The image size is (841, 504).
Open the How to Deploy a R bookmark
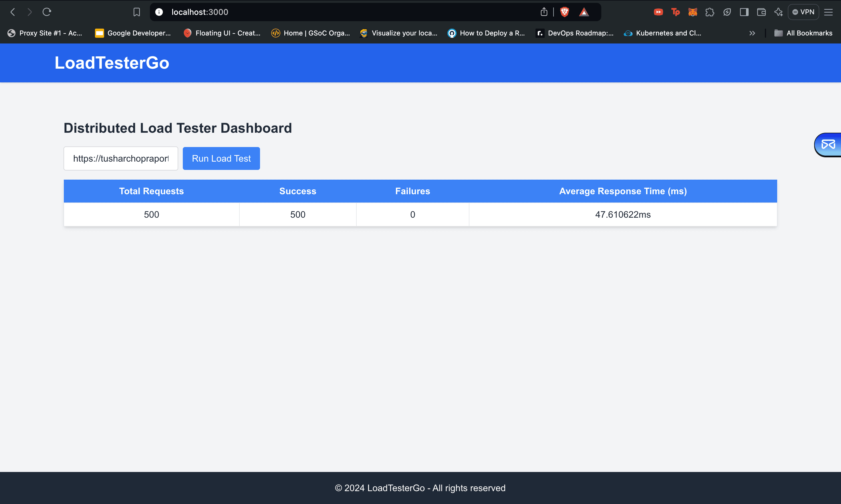[x=486, y=33]
